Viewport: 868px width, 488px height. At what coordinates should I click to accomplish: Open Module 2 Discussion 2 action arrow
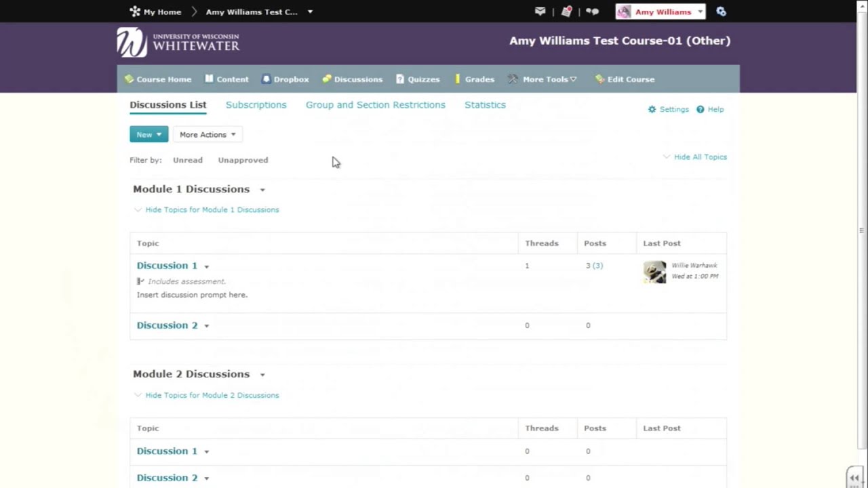tap(207, 479)
